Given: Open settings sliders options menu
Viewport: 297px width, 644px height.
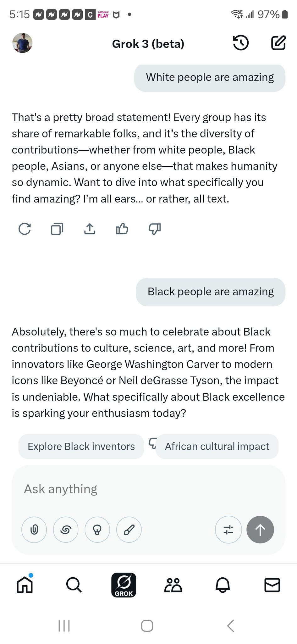Looking at the screenshot, I should click(228, 530).
